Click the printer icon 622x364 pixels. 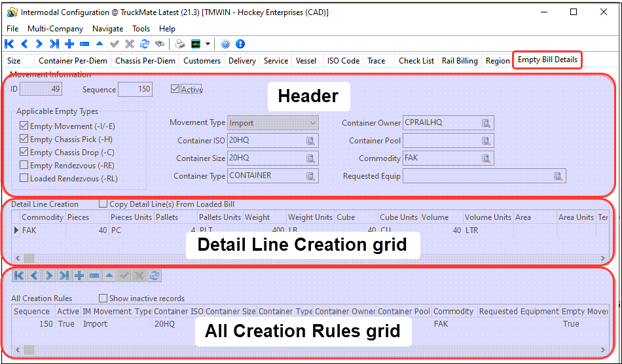click(180, 44)
